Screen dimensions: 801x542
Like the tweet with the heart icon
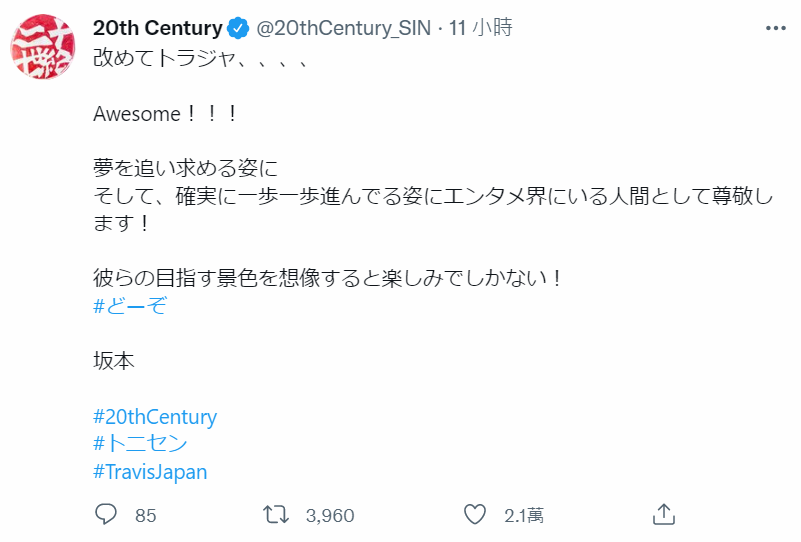475,514
